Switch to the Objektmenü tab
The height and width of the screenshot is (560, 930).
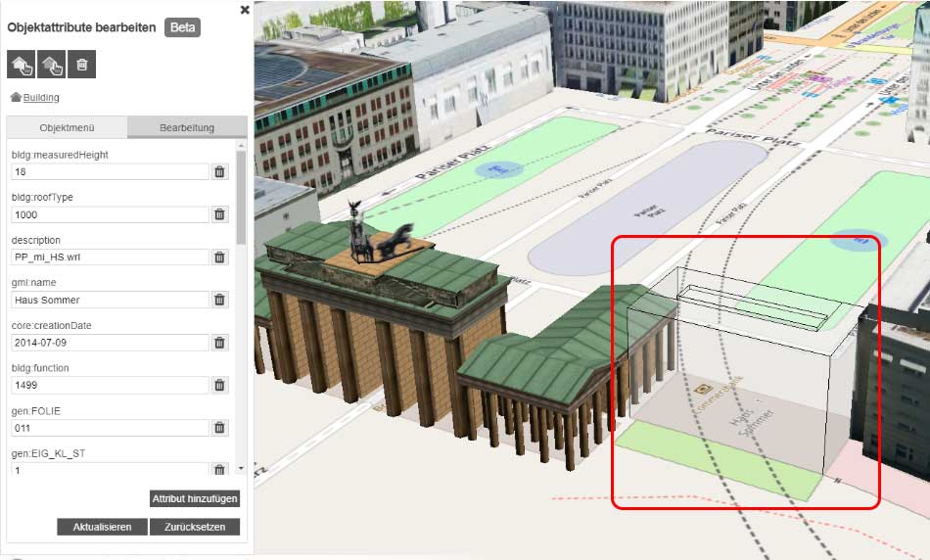(x=67, y=127)
